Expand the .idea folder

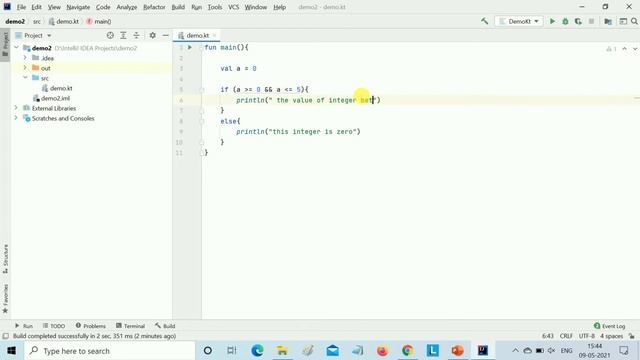point(25,58)
